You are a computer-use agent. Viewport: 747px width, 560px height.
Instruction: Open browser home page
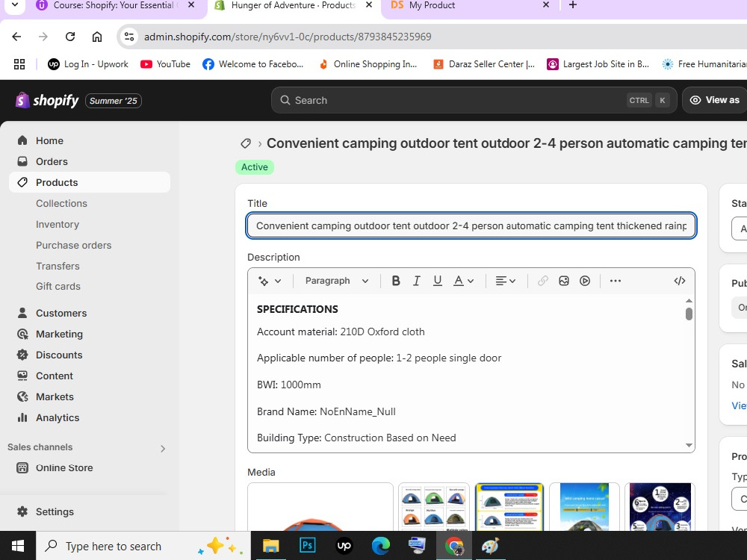point(96,37)
